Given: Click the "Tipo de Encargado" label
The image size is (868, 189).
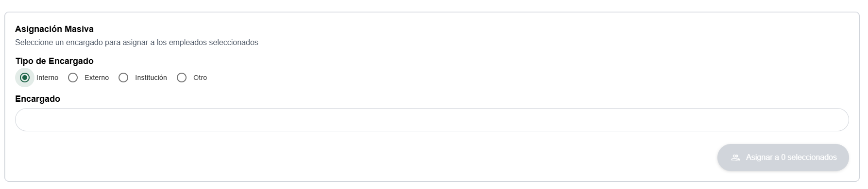Looking at the screenshot, I should point(54,61).
